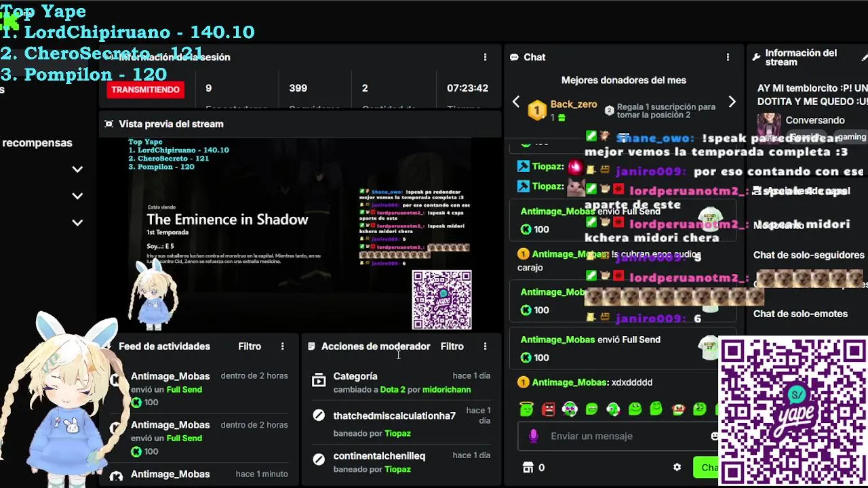Click Antimage_Mobas xdxddddd chat message
This screenshot has width=868, height=488.
click(x=585, y=383)
